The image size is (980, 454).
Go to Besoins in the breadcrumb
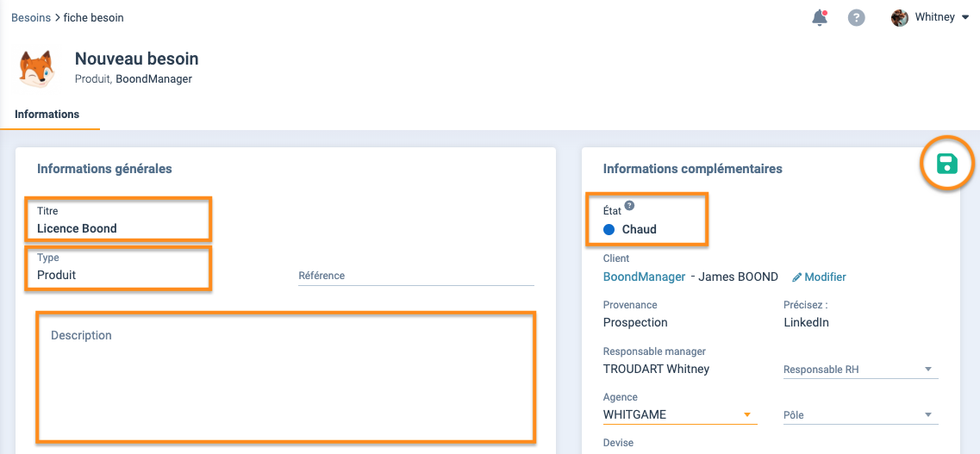coord(31,17)
